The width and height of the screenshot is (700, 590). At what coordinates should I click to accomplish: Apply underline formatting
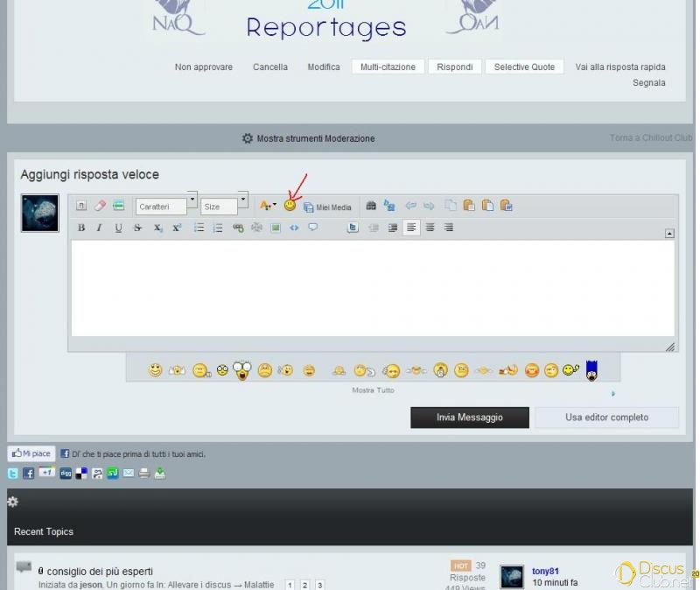118,228
